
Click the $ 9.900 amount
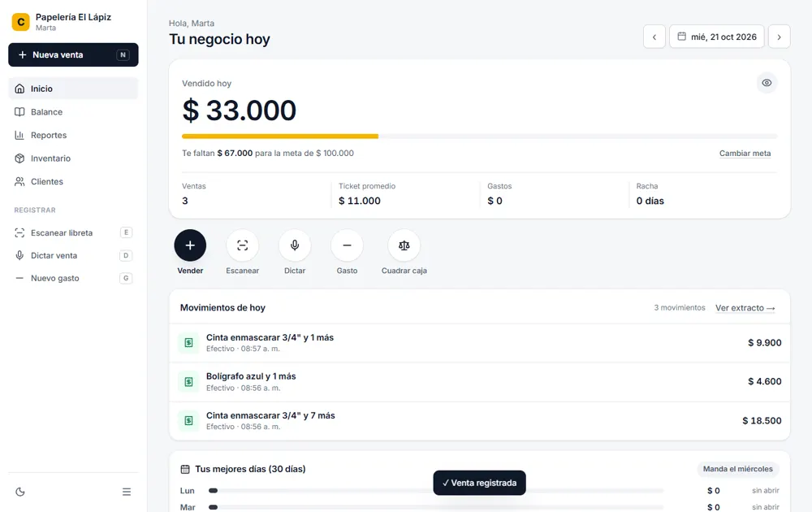point(764,342)
